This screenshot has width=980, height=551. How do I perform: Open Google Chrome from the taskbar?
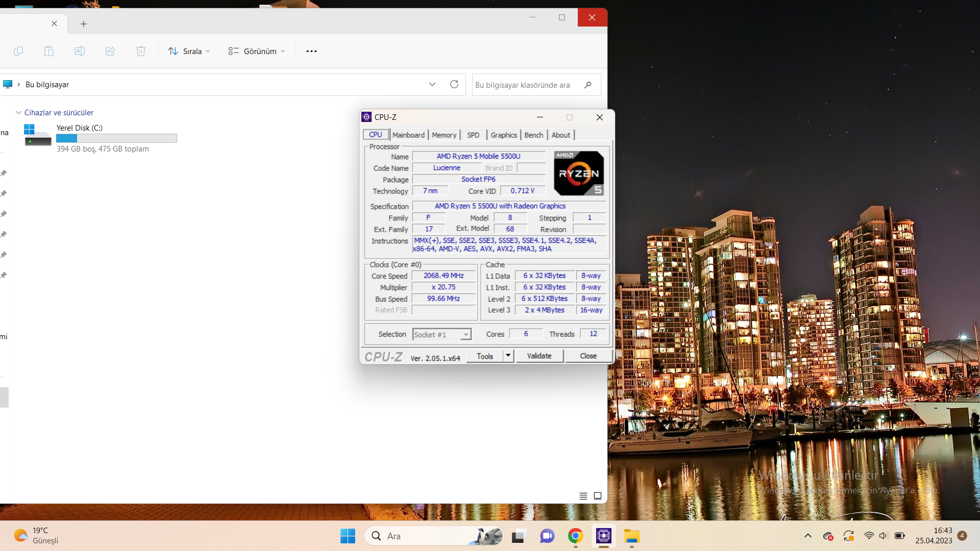(x=575, y=536)
